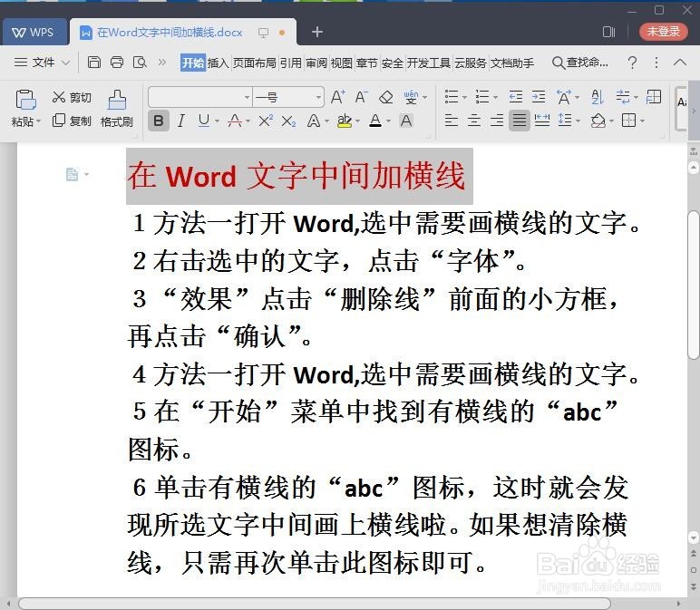Open the References (引用) tab
Image resolution: width=700 pixels, height=610 pixels.
291,63
